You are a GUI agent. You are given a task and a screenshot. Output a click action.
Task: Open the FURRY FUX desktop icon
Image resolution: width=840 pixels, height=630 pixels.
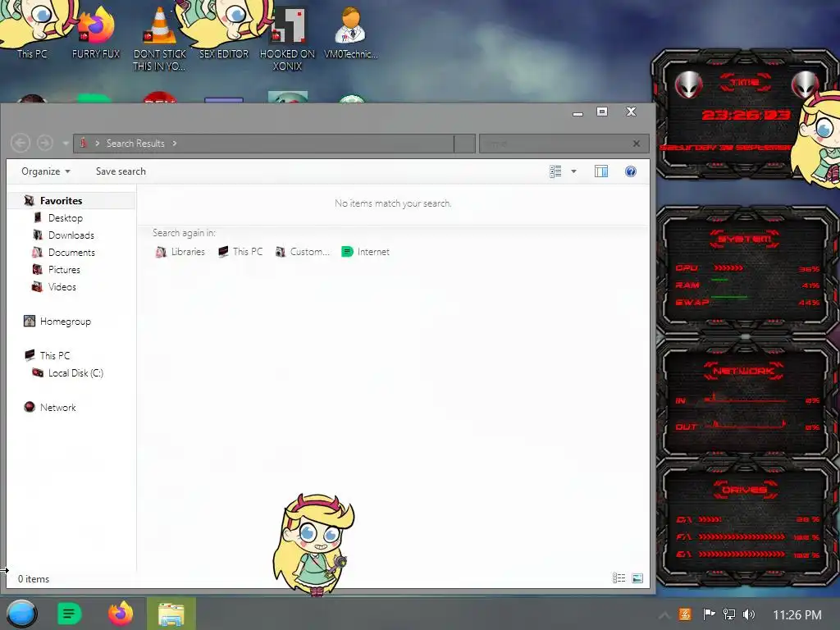coord(96,32)
